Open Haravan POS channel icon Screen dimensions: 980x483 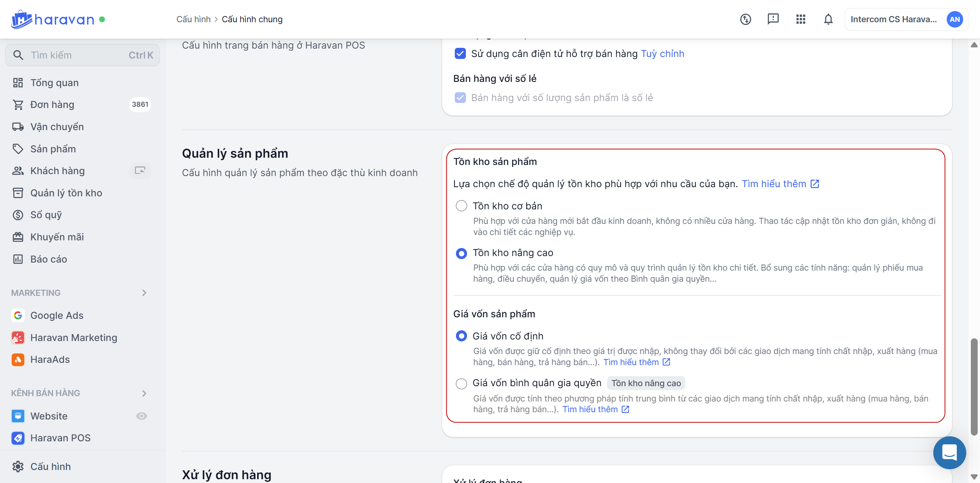tap(18, 438)
